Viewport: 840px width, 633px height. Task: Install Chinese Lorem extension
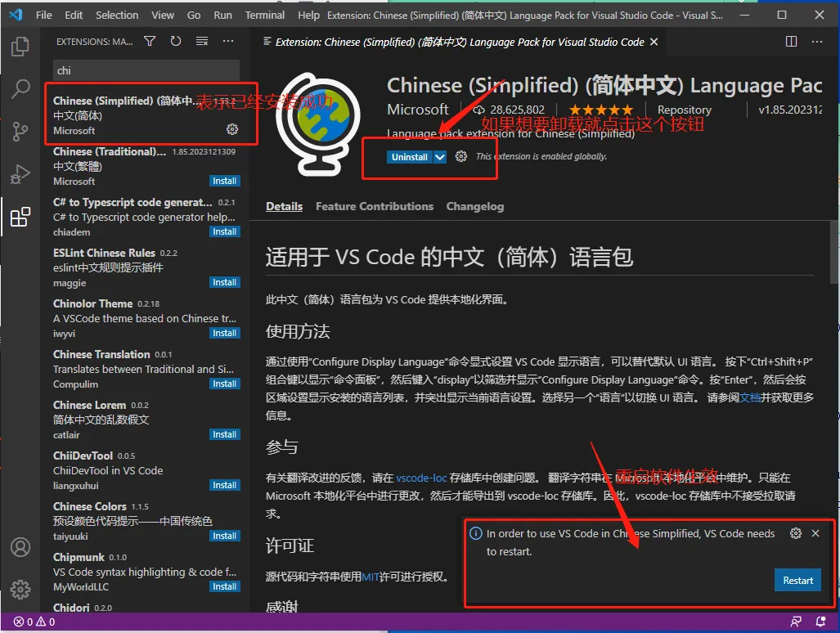[224, 434]
